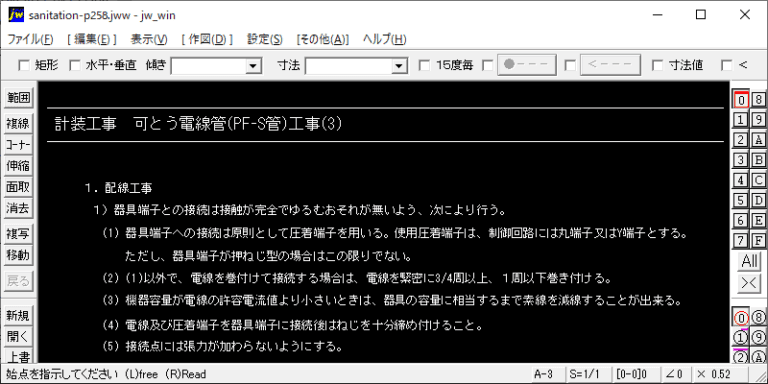Click the A-3 paper size status button
The width and height of the screenshot is (768, 384).
pyautogui.click(x=548, y=374)
